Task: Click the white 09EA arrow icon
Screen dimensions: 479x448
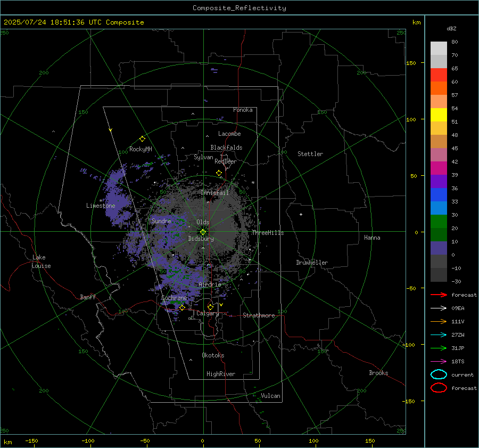Action: [x=439, y=308]
